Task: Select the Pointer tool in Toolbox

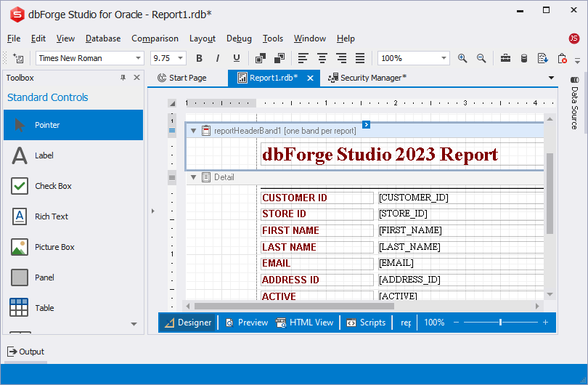Action: point(73,125)
